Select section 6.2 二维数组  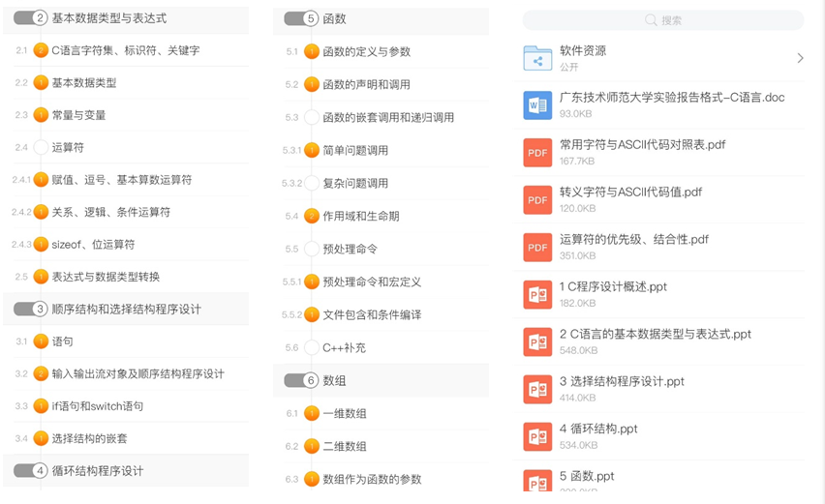(344, 447)
